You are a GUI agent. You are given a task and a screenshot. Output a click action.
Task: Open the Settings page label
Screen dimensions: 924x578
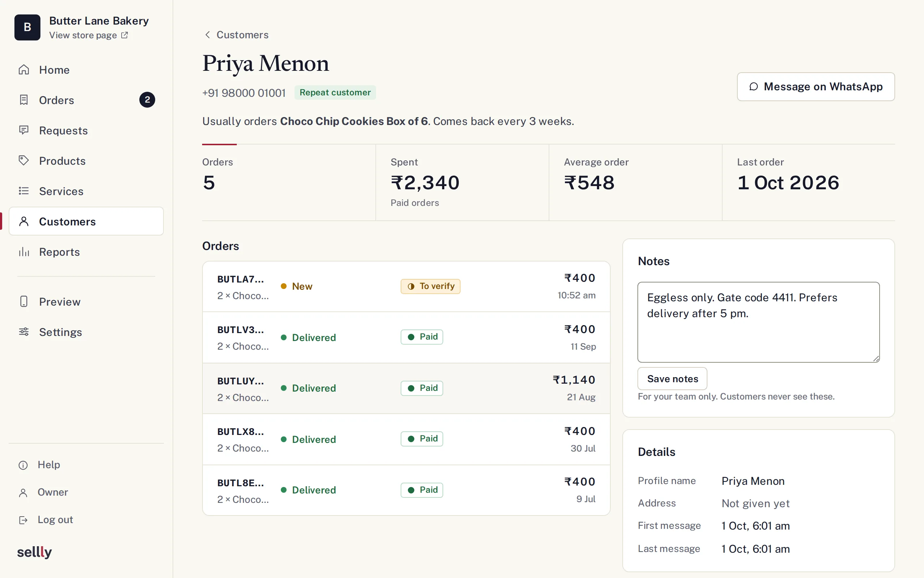click(x=60, y=332)
